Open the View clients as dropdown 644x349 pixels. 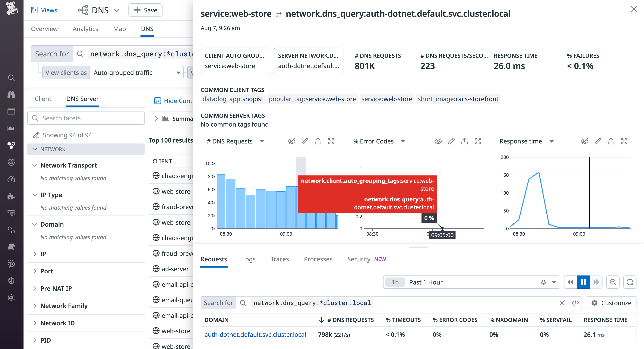tap(136, 73)
